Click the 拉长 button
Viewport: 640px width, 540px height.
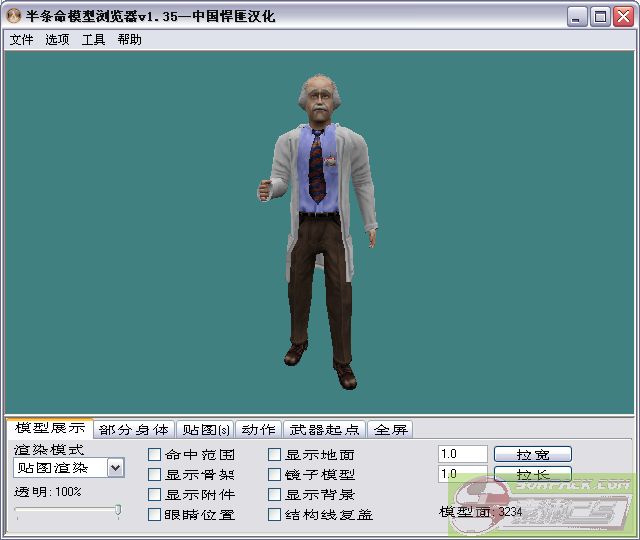pyautogui.click(x=532, y=474)
